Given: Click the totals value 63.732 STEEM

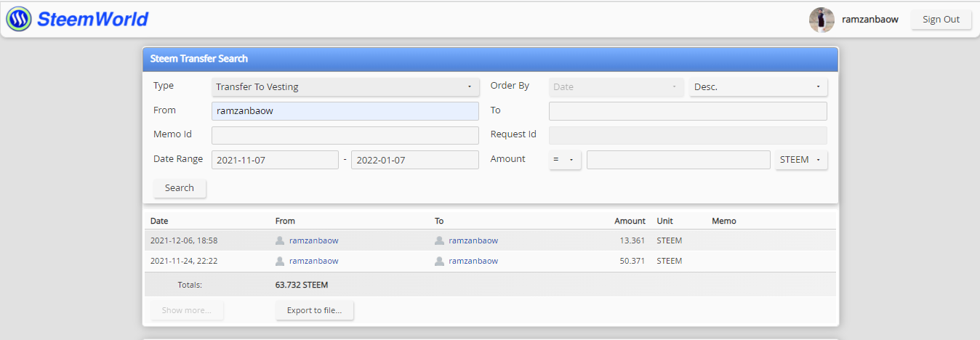Looking at the screenshot, I should pyautogui.click(x=302, y=285).
